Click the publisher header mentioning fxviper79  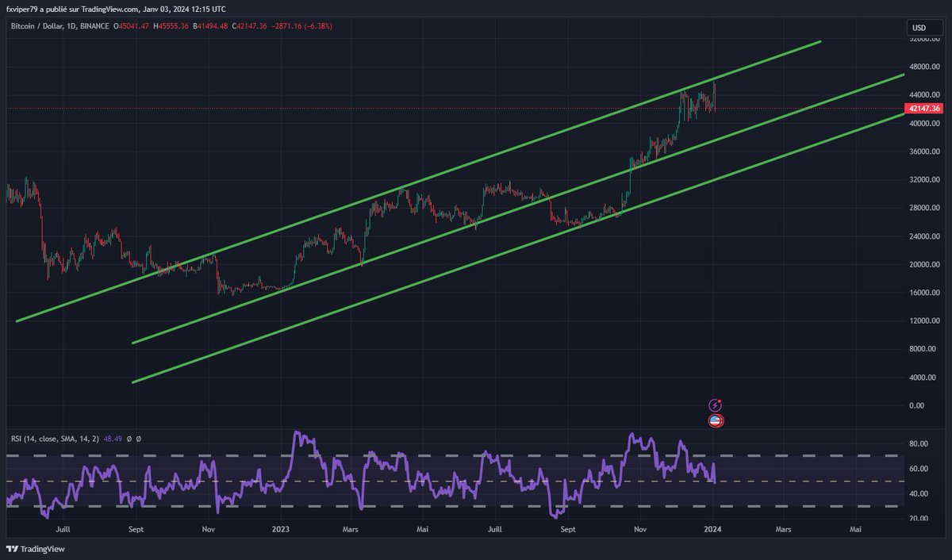[x=117, y=8]
